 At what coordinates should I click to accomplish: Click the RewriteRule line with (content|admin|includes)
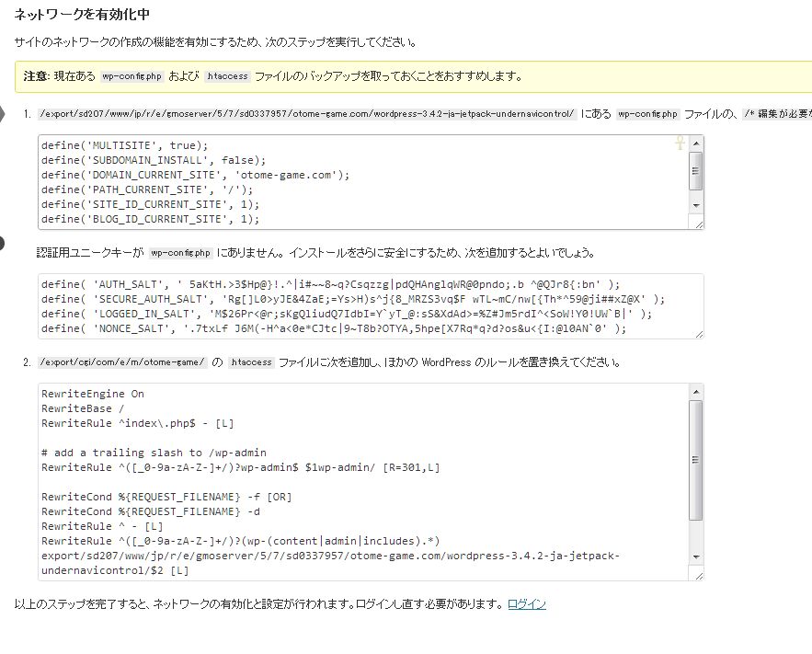241,541
